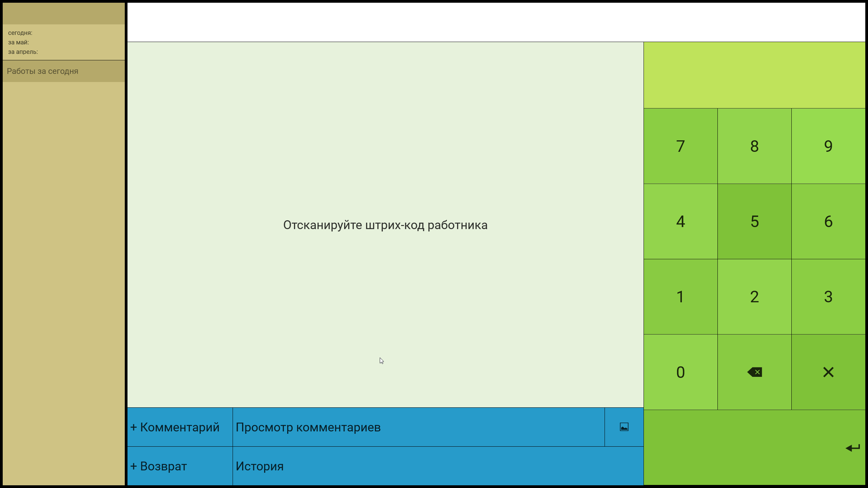The image size is (868, 488).
Task: Tap digit 7 on the keypad
Action: [x=680, y=146]
